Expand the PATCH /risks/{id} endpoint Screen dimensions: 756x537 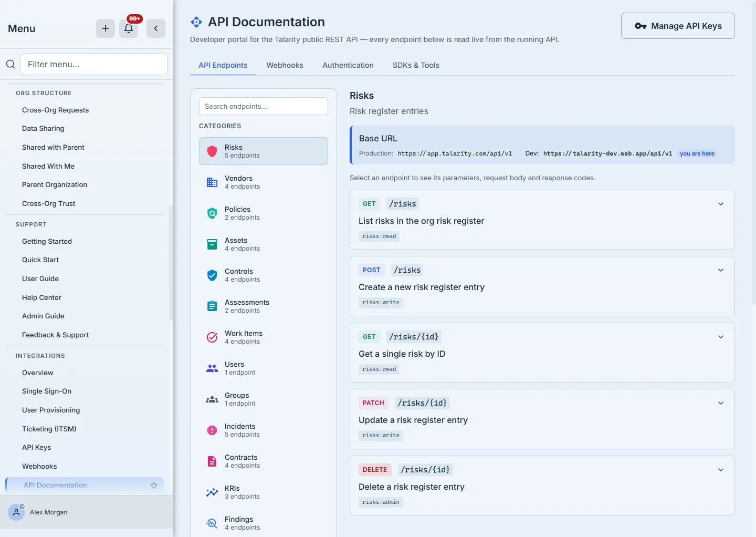point(721,403)
